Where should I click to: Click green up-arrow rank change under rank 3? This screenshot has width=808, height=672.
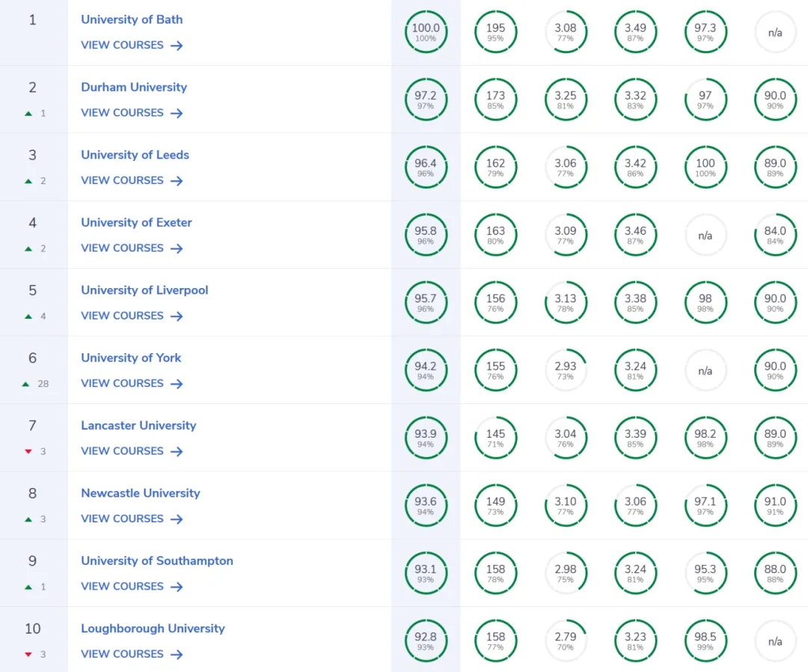click(x=28, y=181)
